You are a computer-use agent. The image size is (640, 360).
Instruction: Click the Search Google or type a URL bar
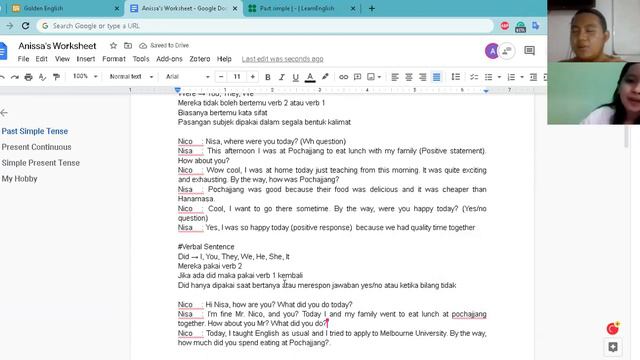(265, 26)
